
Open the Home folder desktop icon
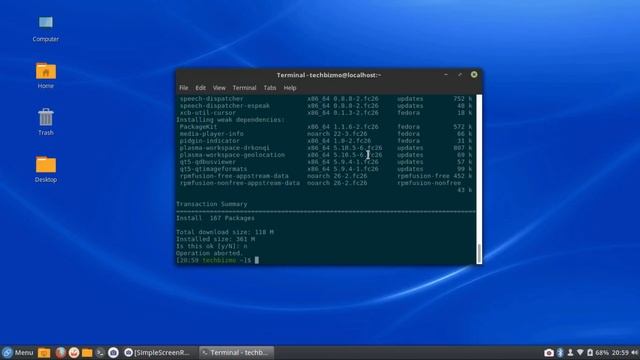tap(46, 76)
